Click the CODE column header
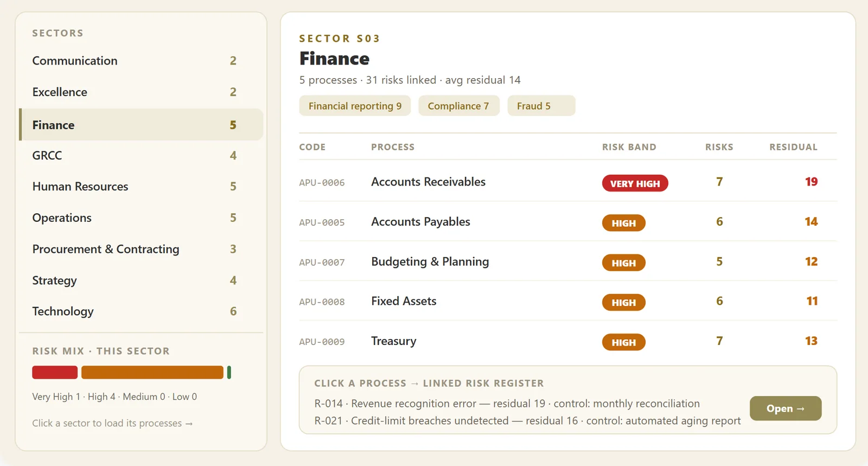Image resolution: width=868 pixels, height=466 pixels. (312, 147)
